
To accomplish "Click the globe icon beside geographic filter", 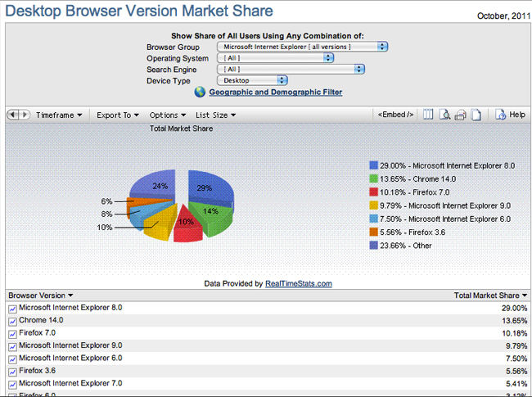I will pos(200,92).
